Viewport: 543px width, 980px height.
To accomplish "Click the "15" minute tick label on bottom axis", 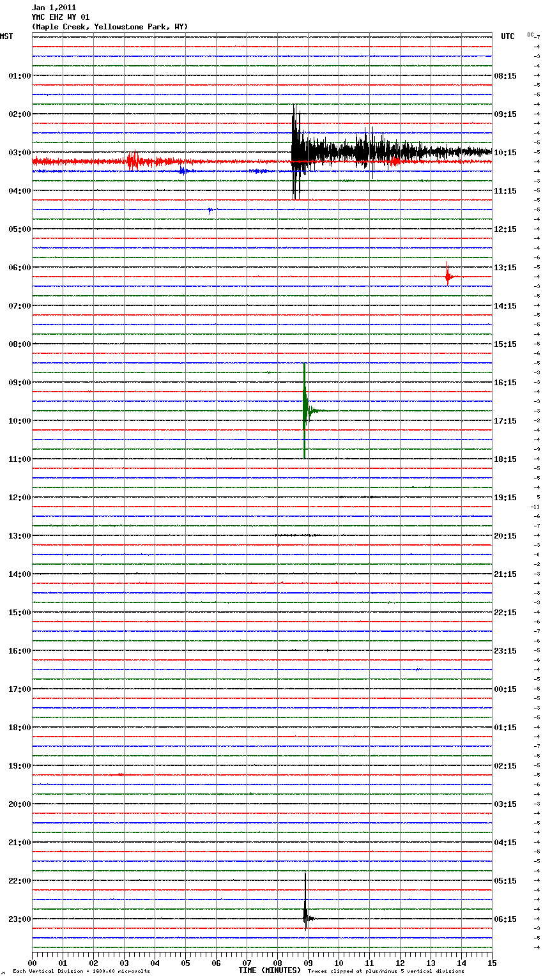I will coord(492,963).
